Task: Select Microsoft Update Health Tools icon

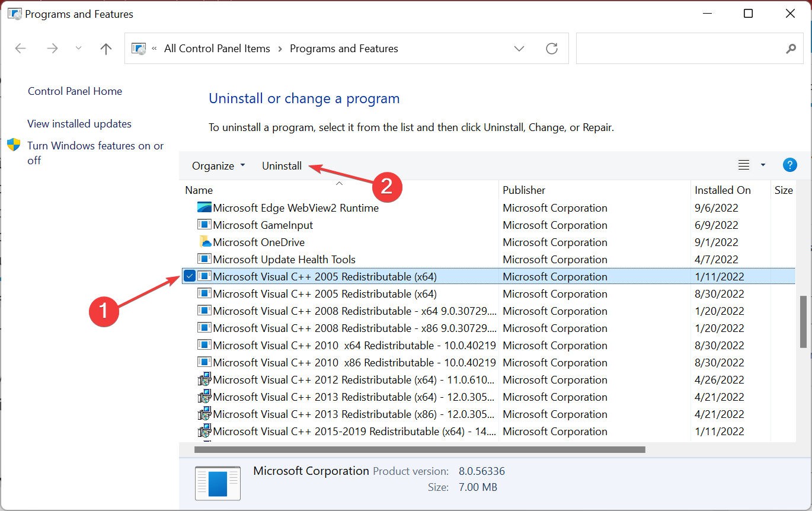Action: tap(204, 260)
